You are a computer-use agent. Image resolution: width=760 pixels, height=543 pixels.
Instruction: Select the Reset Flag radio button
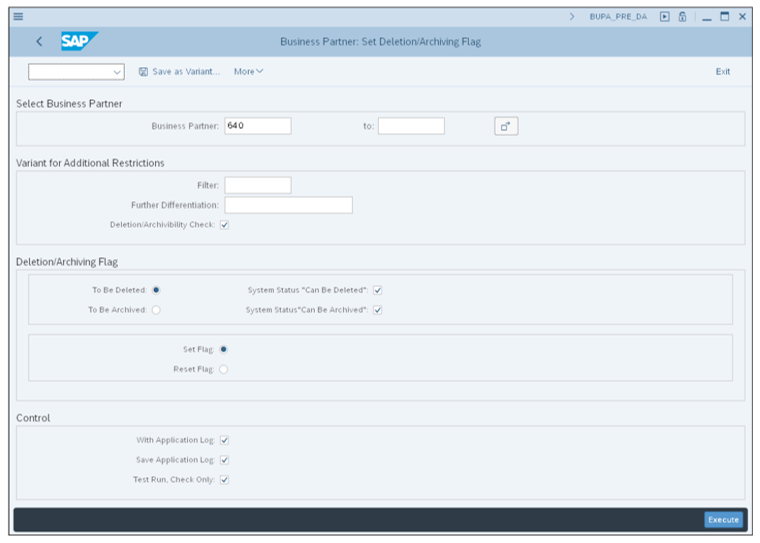tap(223, 369)
